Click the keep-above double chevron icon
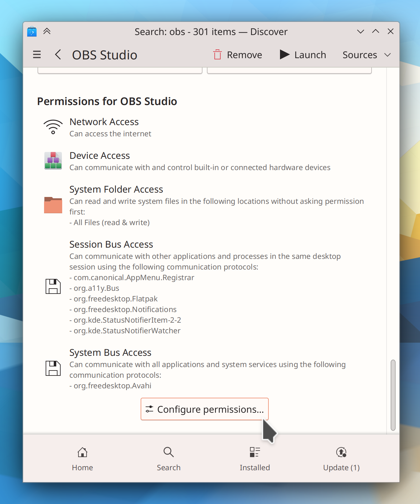 [x=47, y=31]
